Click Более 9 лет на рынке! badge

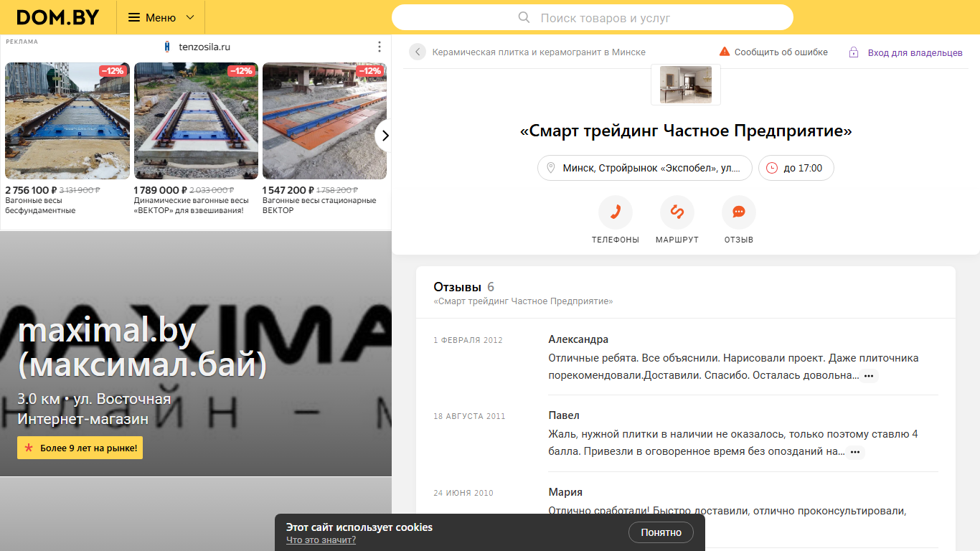[80, 448]
